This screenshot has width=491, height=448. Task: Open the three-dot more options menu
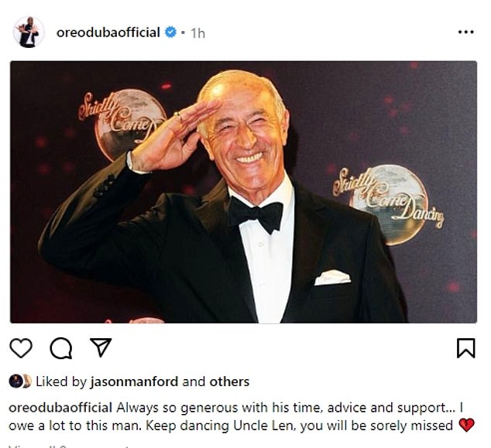click(466, 32)
